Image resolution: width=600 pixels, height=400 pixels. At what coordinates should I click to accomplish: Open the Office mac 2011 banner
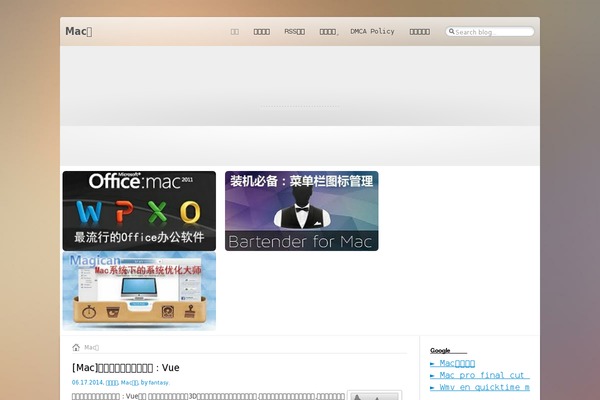(x=139, y=211)
